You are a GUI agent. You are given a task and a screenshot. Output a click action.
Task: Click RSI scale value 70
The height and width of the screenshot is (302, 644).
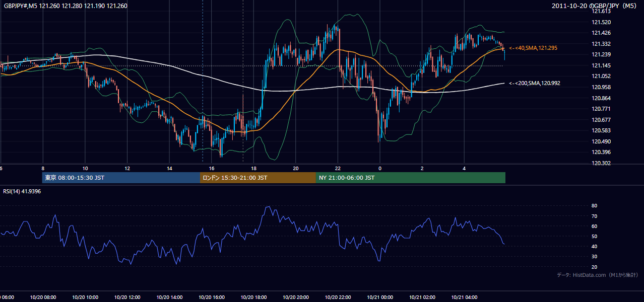coord(594,216)
